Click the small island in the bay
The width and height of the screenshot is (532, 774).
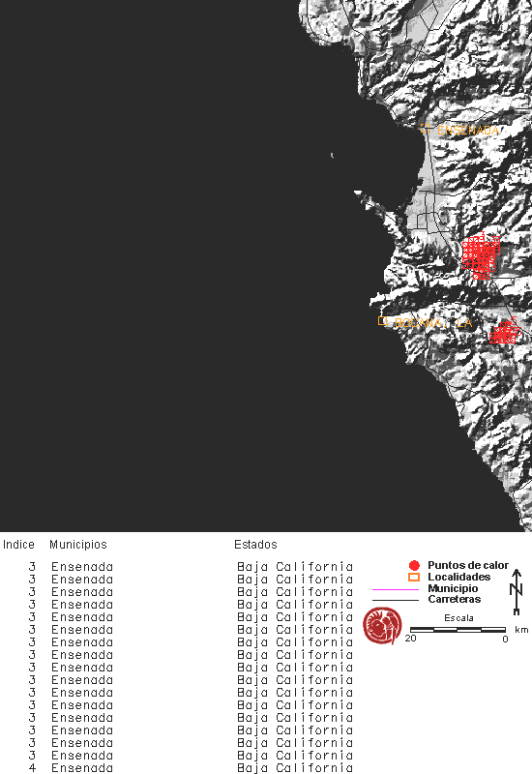tap(332, 156)
